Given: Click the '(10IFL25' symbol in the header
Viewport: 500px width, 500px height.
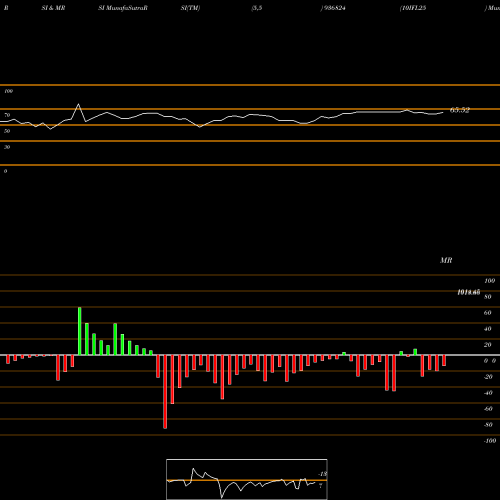Looking at the screenshot, I should tap(413, 8).
